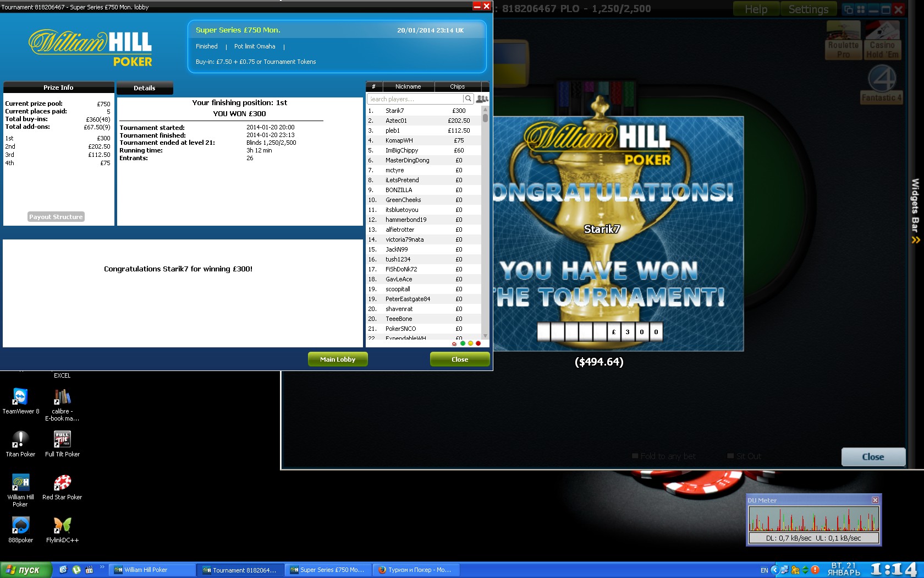Screen dimensions: 924x578
Task: Expand the quick launch chevron
Action: [102, 567]
